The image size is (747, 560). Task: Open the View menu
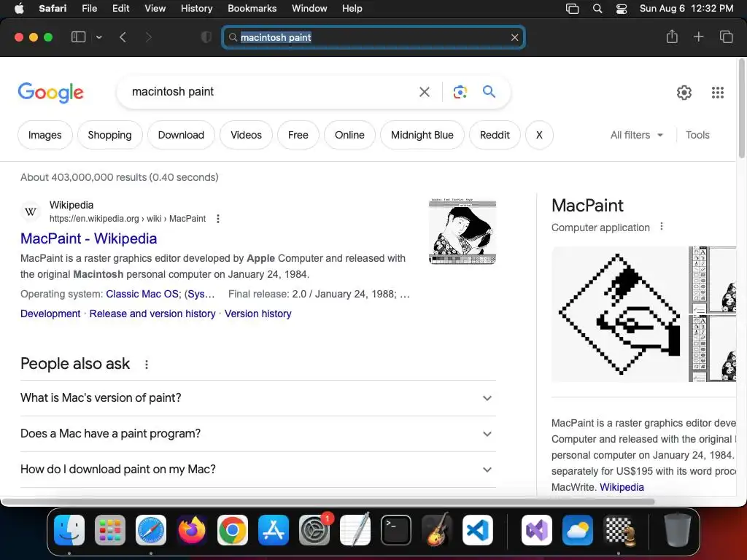pyautogui.click(x=155, y=8)
